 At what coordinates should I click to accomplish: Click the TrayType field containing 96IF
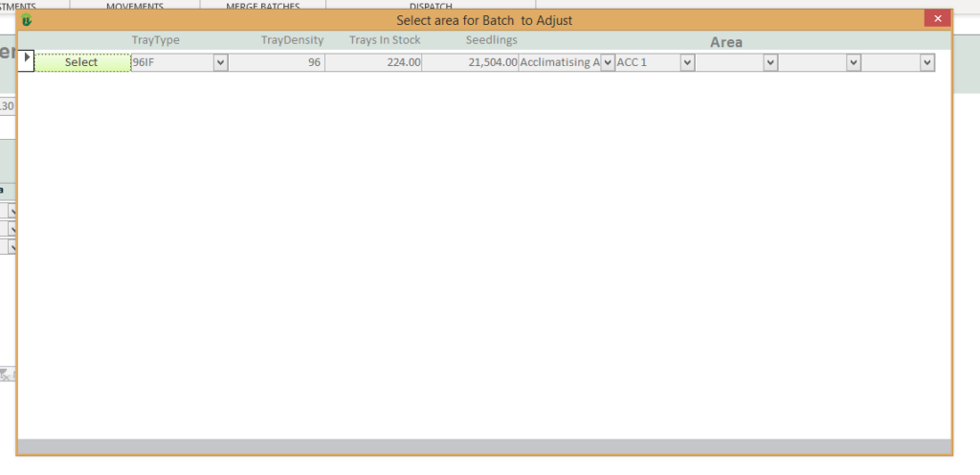coord(170,62)
